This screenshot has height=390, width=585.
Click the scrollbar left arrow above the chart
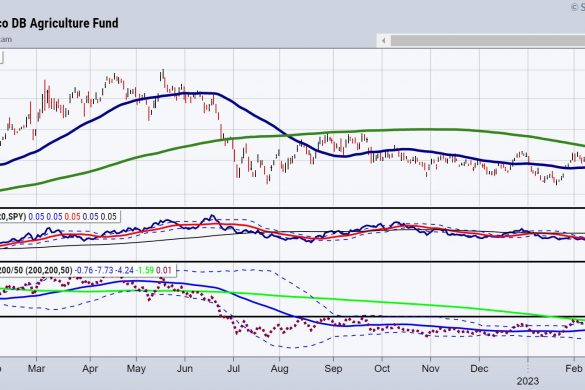(x=384, y=41)
